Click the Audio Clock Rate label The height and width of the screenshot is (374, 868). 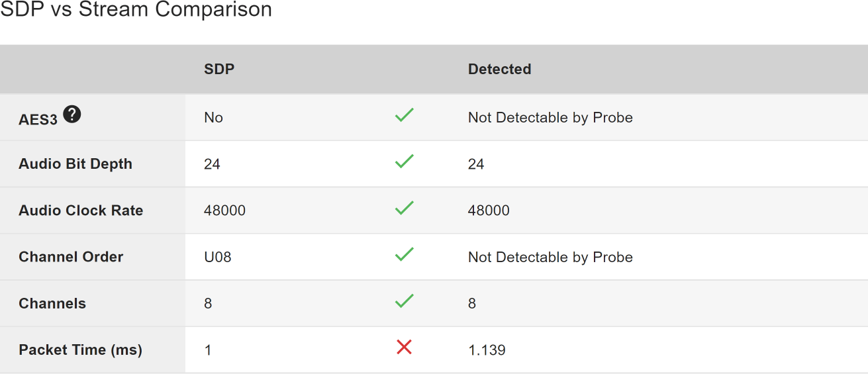click(x=81, y=210)
